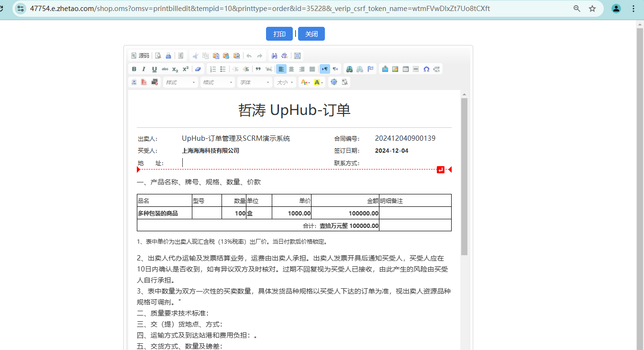Toggle bold formatting
Image resolution: width=644 pixels, height=350 pixels.
click(134, 69)
